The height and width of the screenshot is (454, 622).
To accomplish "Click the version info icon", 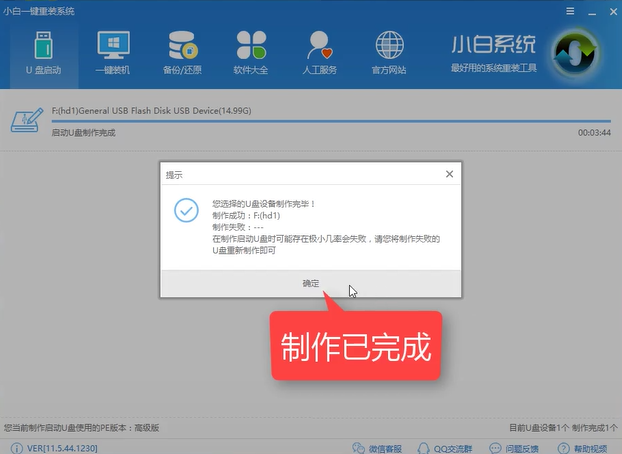I will pos(17,448).
